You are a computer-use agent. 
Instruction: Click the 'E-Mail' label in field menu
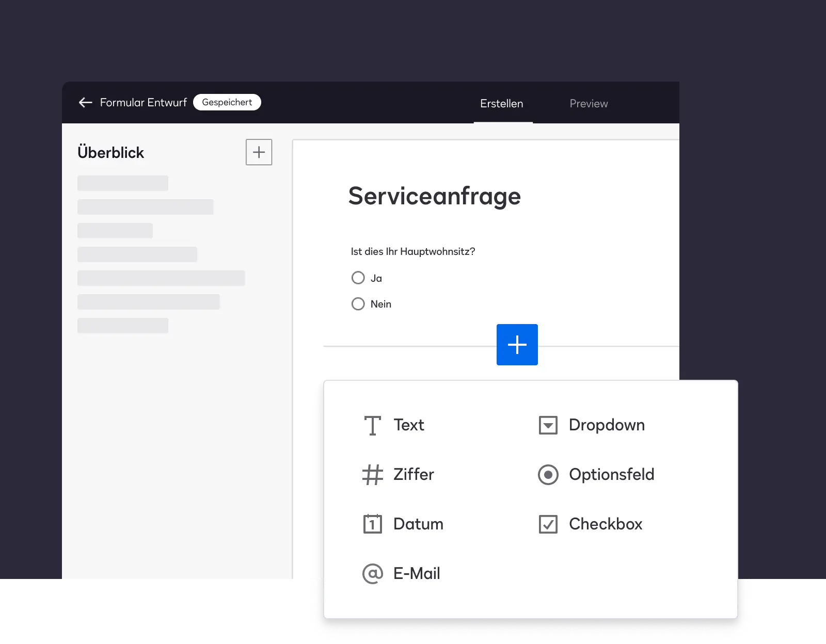pos(417,573)
